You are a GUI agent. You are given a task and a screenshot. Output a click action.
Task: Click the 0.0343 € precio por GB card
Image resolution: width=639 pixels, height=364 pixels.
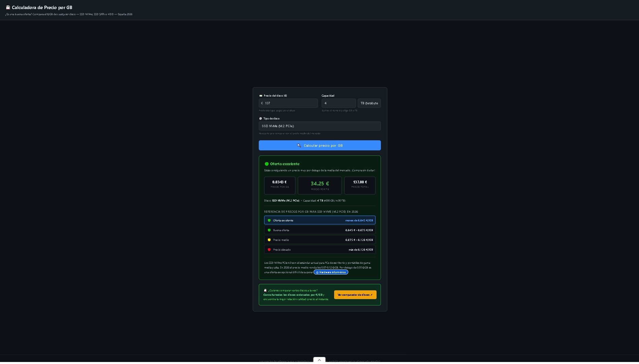pyautogui.click(x=280, y=186)
